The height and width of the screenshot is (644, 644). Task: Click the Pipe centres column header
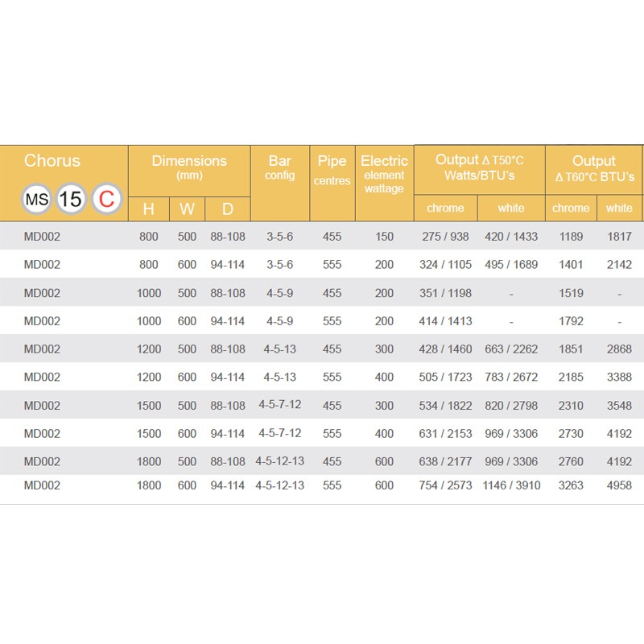(332, 170)
